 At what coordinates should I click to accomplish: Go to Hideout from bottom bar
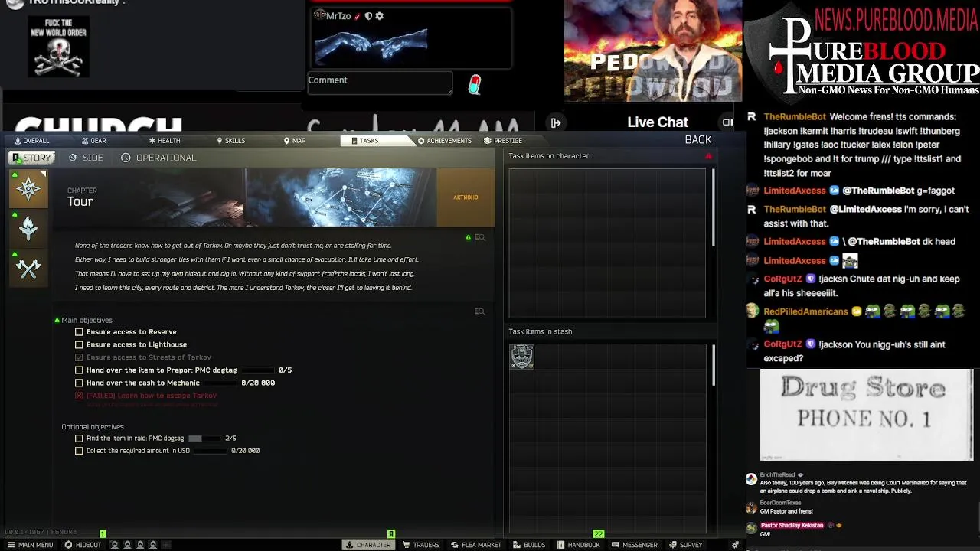tap(83, 545)
